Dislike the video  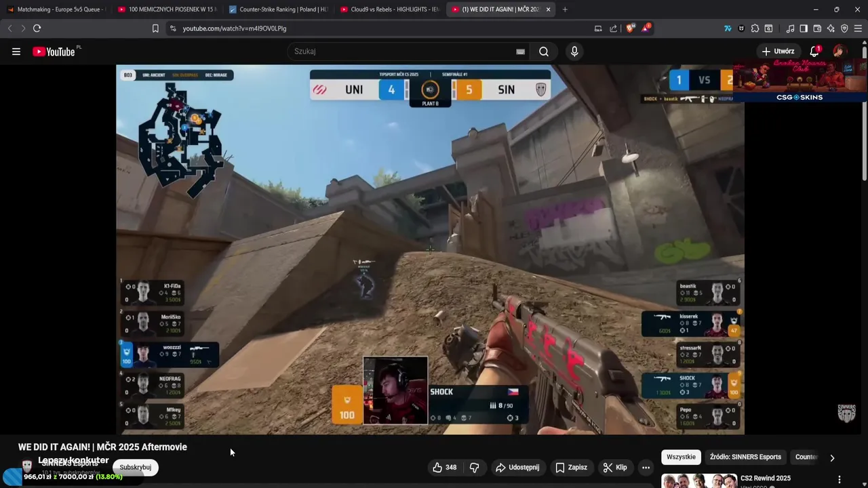(475, 468)
